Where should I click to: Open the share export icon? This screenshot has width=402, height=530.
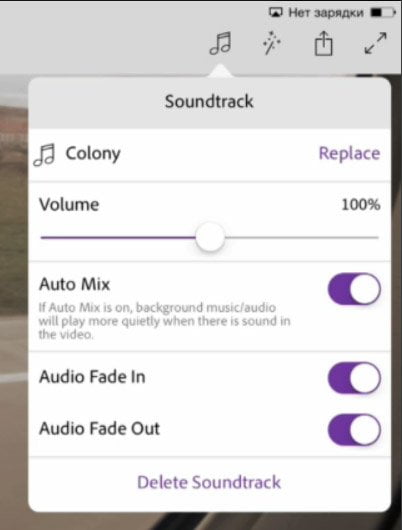pyautogui.click(x=324, y=43)
